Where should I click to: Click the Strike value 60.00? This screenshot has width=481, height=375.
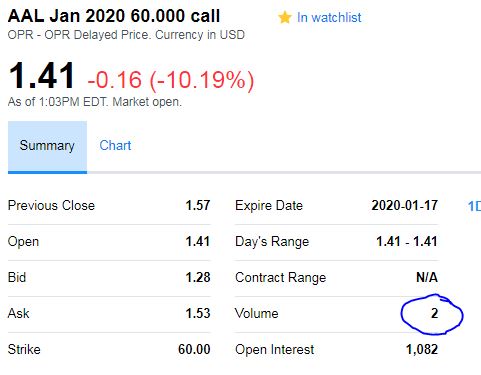194,349
